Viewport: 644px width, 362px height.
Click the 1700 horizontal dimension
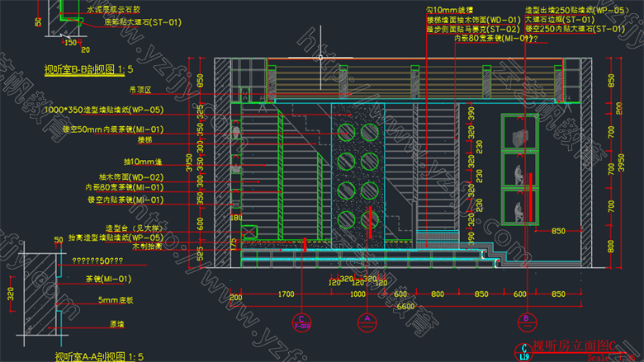click(x=286, y=294)
